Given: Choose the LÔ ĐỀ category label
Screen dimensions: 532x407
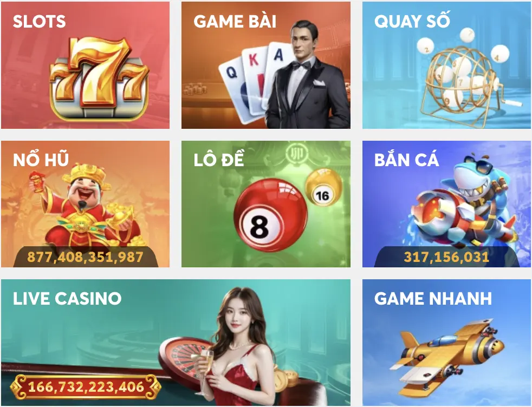Looking at the screenshot, I should coord(219,159).
